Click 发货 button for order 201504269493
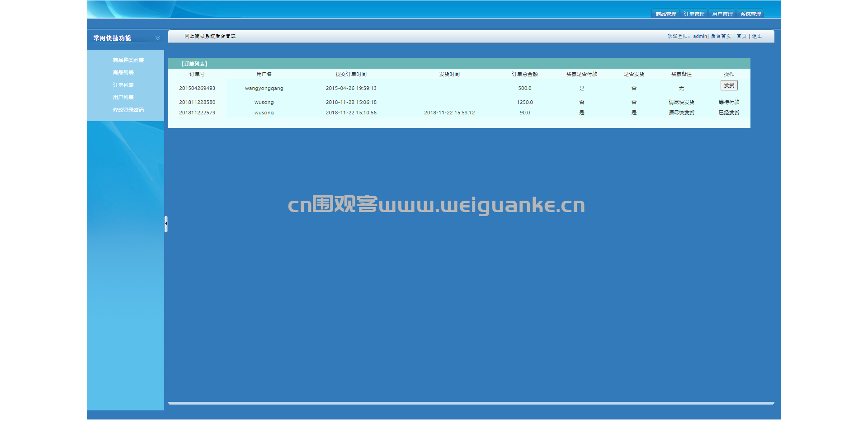This screenshot has width=868, height=424. (729, 85)
